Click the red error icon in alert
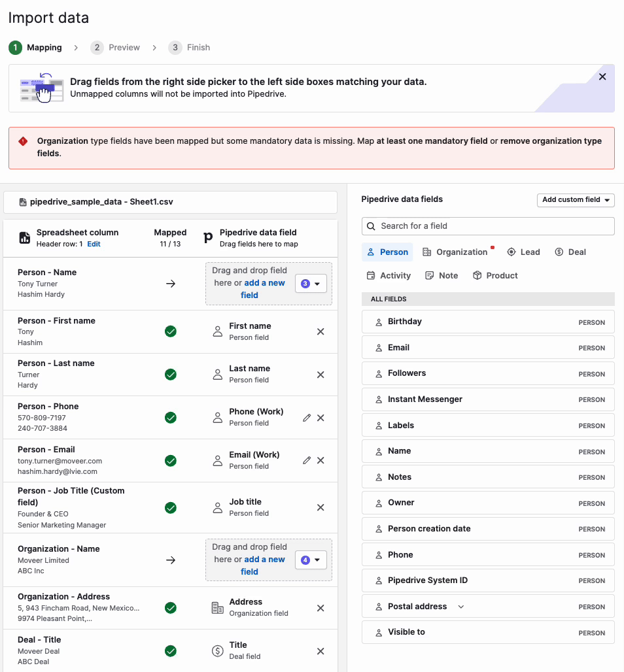 point(23,141)
